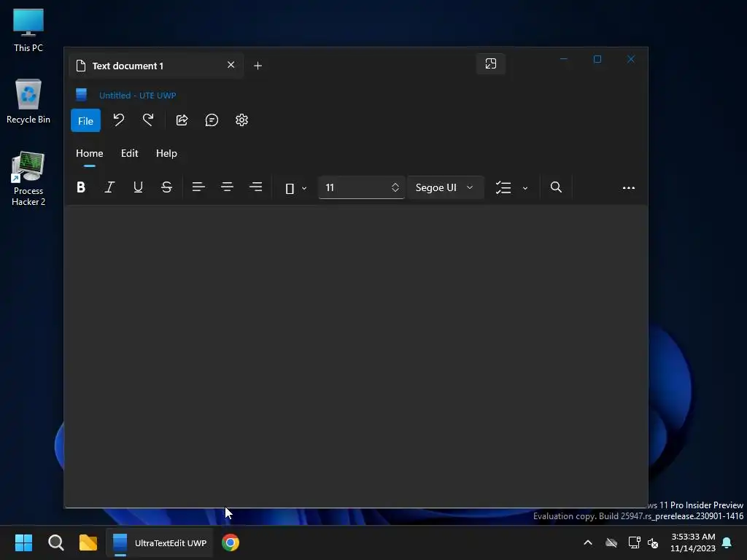Image resolution: width=747 pixels, height=560 pixels.
Task: Click the Share icon
Action: pos(182,120)
